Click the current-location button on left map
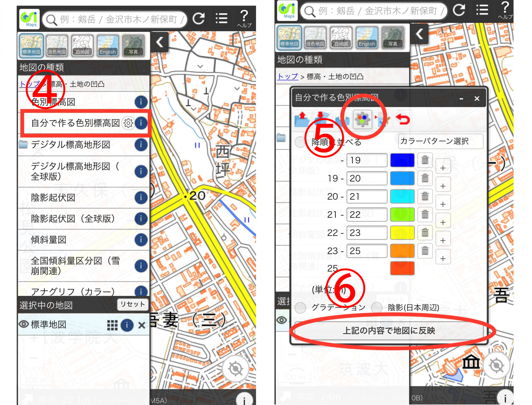Viewport: 532px width, 405px height. coord(236,368)
